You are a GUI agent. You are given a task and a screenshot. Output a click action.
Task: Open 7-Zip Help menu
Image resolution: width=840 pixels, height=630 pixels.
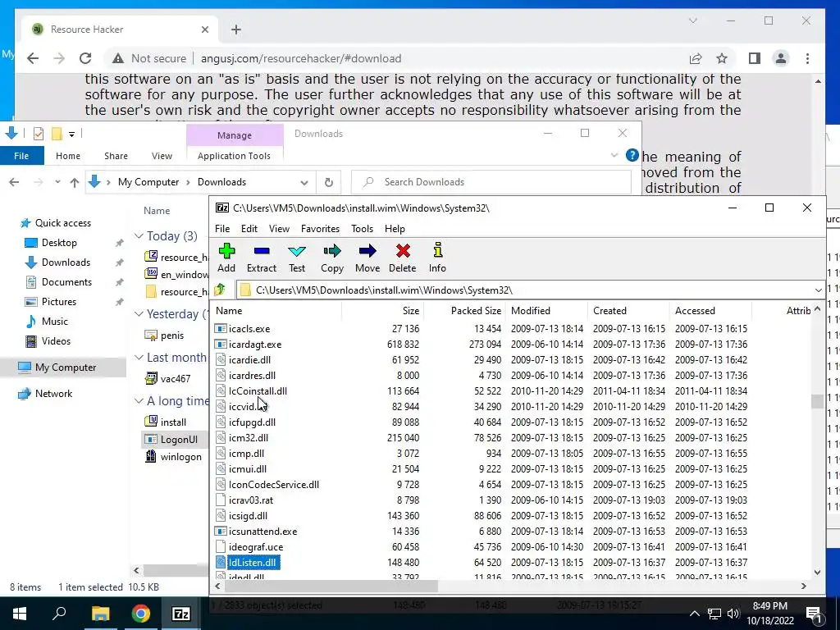(x=395, y=229)
